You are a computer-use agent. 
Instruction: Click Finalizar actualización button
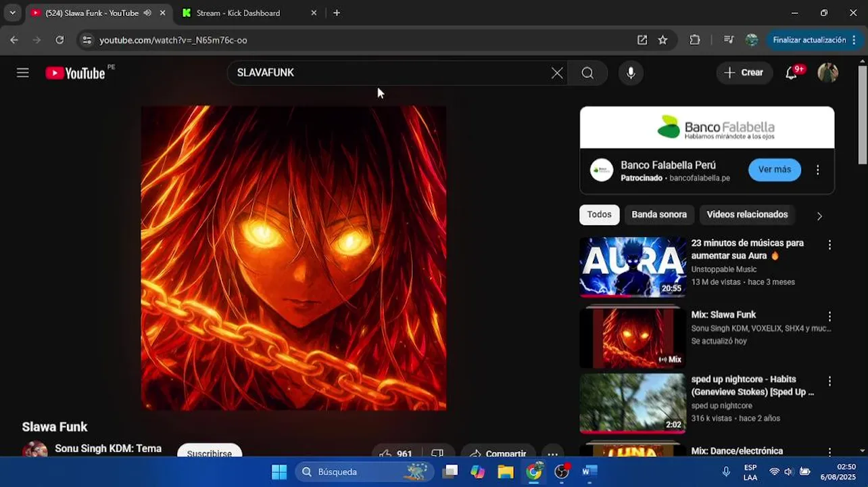click(813, 40)
